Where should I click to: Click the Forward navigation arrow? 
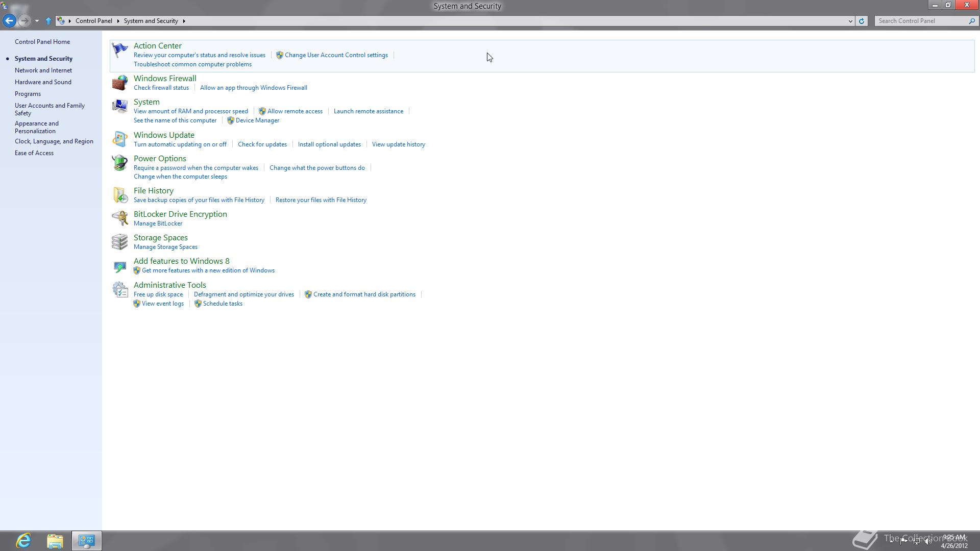click(x=24, y=21)
